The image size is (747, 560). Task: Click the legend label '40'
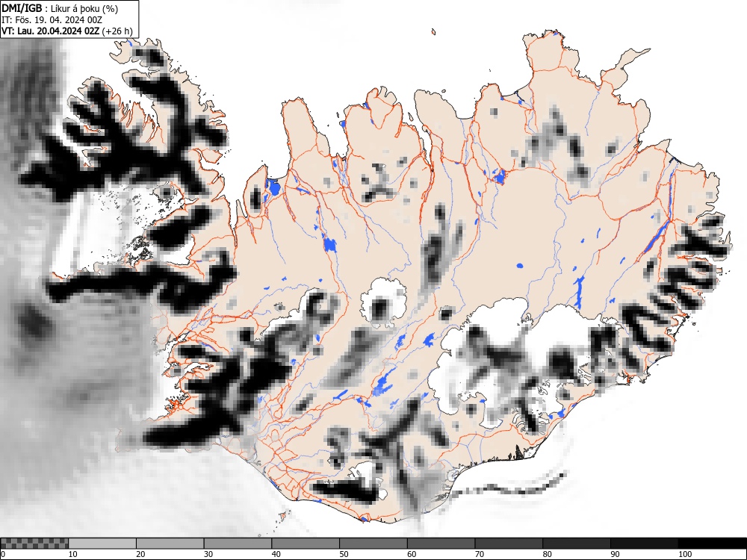[x=276, y=554]
